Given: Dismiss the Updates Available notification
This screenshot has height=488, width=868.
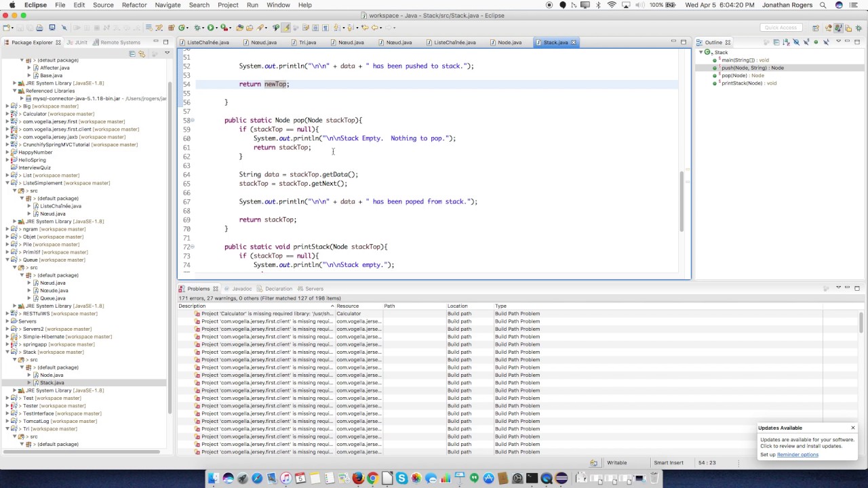Looking at the screenshot, I should [853, 428].
